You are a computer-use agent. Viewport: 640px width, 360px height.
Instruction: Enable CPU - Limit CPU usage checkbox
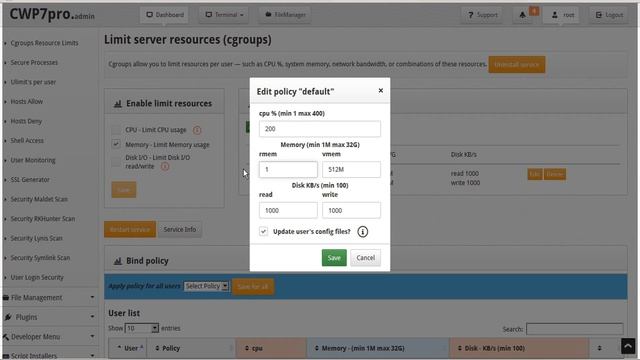pyautogui.click(x=116, y=129)
